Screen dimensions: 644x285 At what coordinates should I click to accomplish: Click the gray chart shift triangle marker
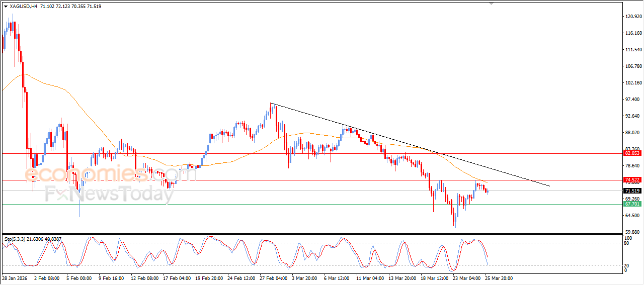click(492, 4)
